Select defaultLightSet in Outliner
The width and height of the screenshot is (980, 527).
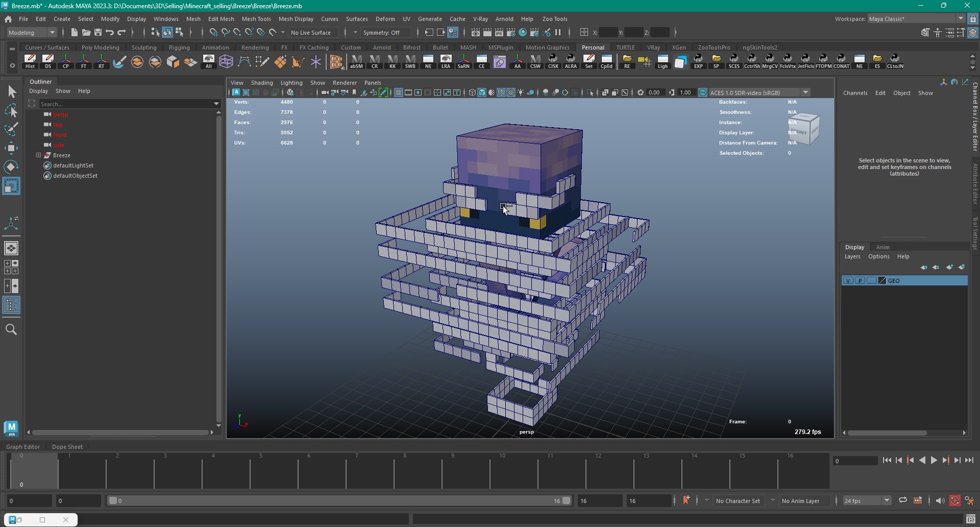pos(73,165)
